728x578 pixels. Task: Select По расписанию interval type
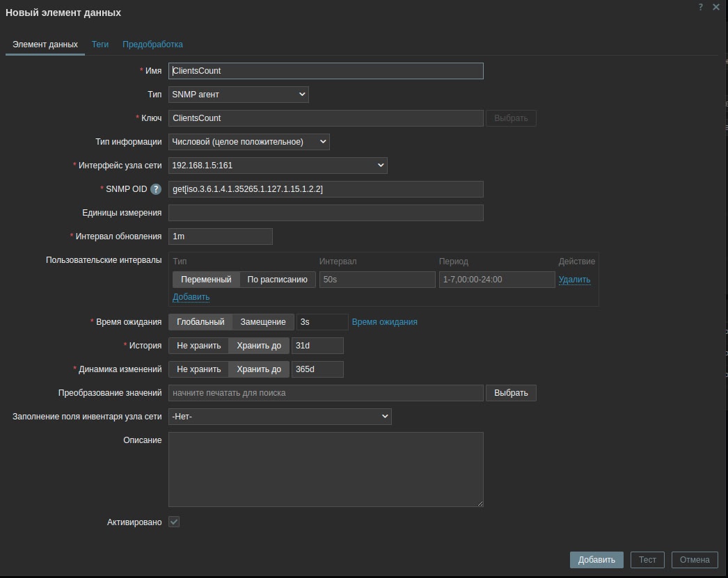[277, 280]
